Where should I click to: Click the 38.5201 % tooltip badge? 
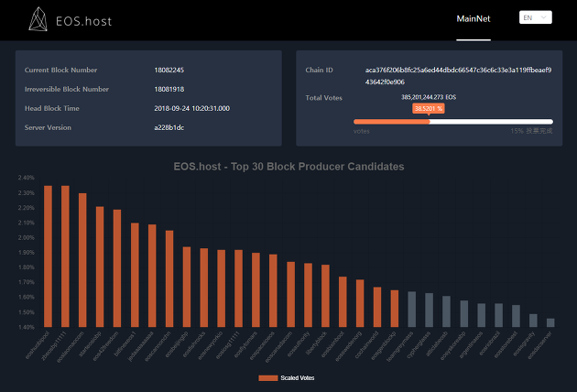[x=429, y=109]
